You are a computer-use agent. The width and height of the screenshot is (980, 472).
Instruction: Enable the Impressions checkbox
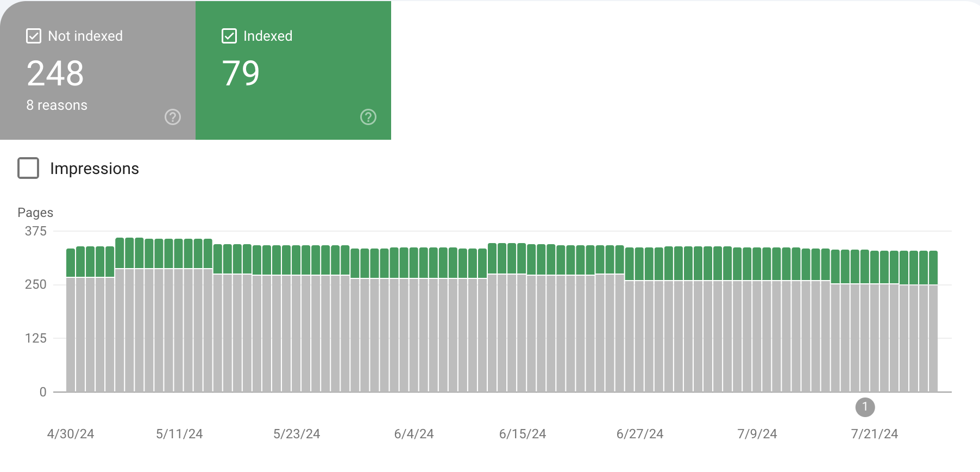(x=28, y=168)
